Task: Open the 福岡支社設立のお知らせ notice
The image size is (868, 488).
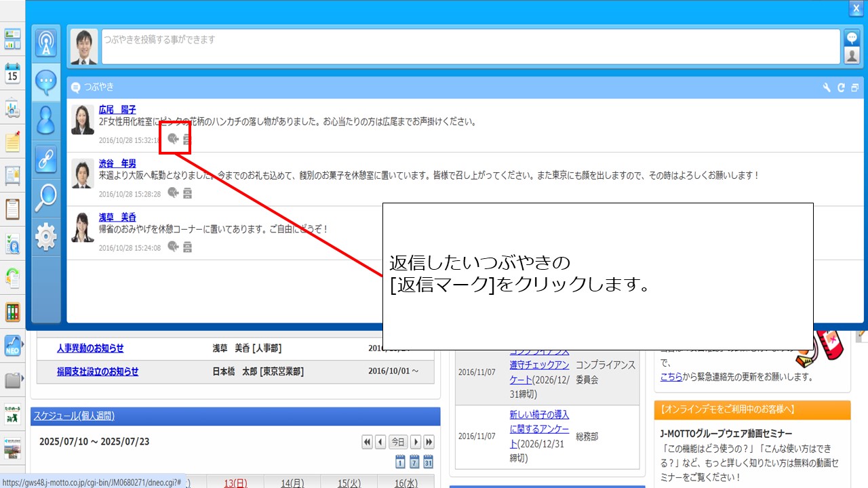Action: tap(98, 371)
